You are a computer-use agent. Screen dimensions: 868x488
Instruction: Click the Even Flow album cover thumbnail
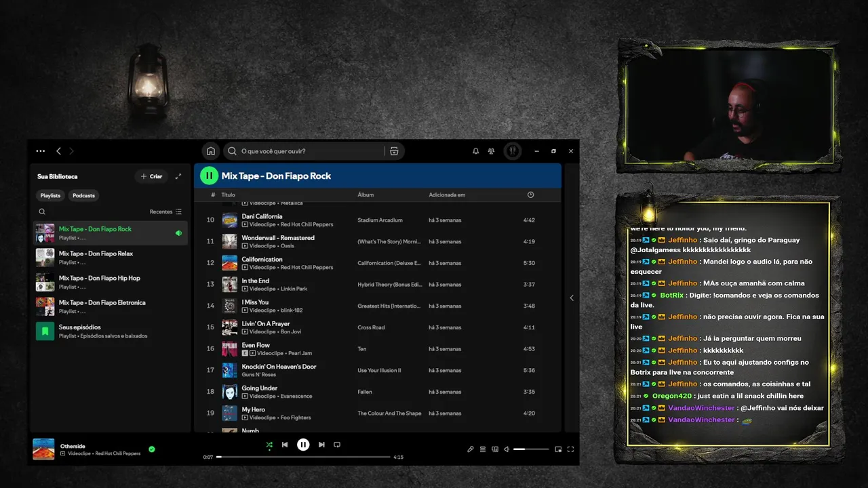(x=230, y=348)
